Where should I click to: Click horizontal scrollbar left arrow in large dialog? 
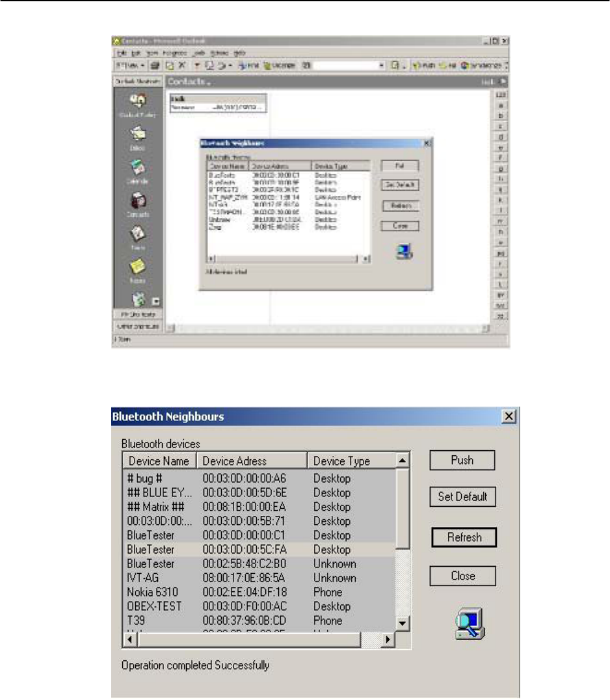pyautogui.click(x=130, y=639)
